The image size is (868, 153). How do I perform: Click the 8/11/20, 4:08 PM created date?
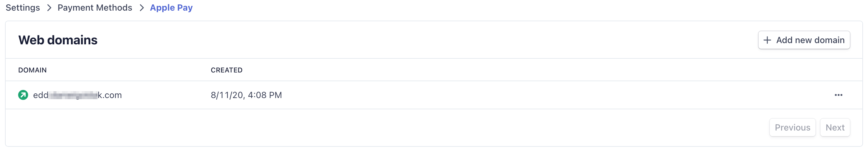[x=246, y=95]
